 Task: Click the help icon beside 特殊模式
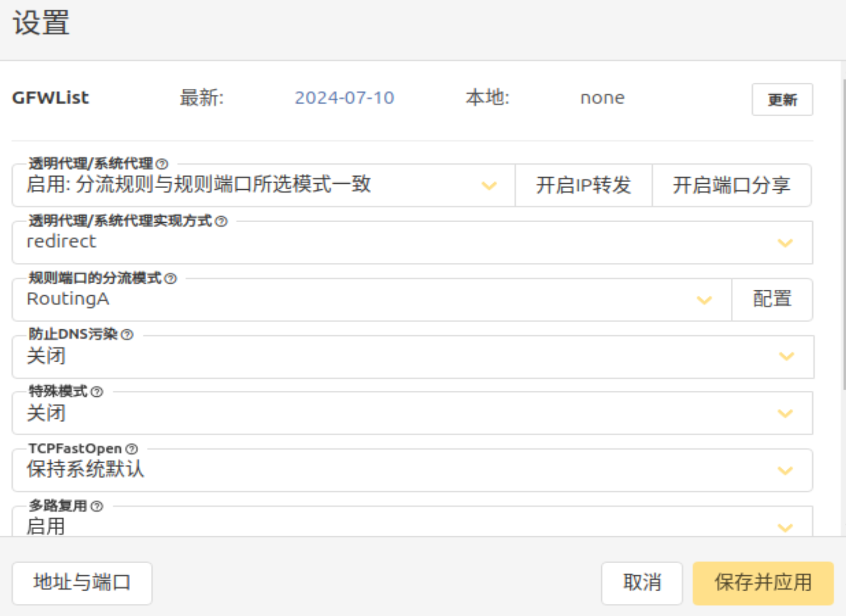pyautogui.click(x=97, y=392)
